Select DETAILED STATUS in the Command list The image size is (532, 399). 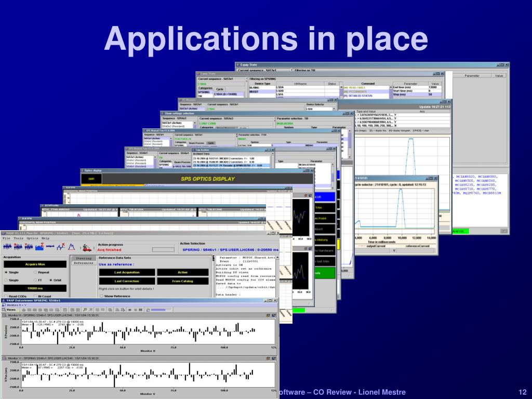pyautogui.click(x=366, y=96)
